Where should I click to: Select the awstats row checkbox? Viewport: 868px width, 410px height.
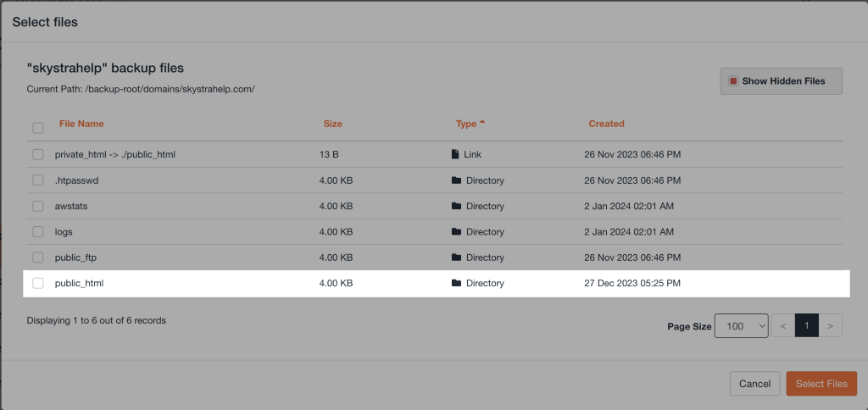(38, 206)
